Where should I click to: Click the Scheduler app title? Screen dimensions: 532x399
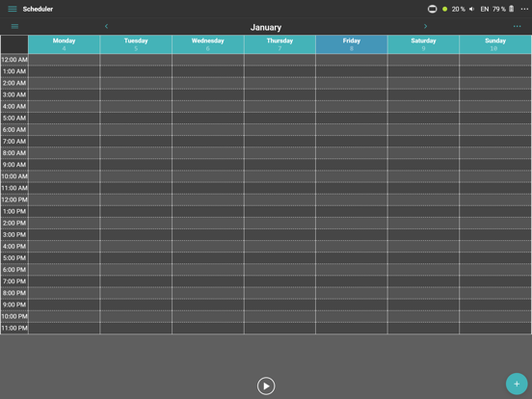tap(38, 10)
